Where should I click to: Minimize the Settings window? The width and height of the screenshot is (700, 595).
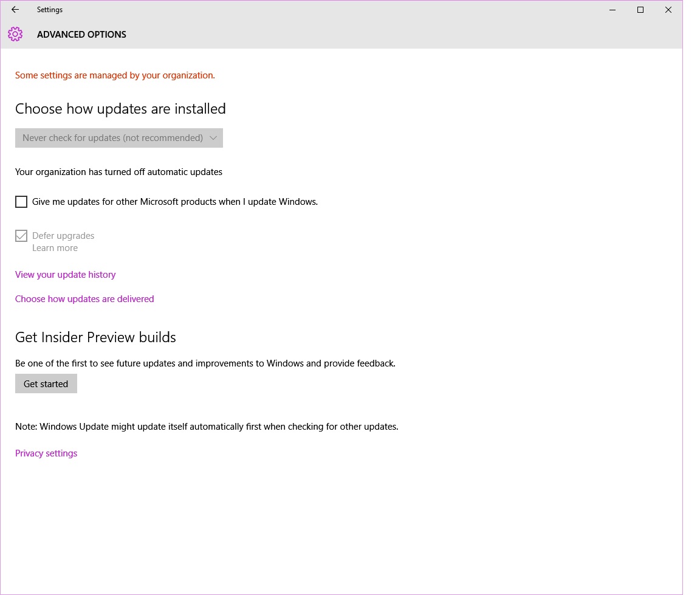pyautogui.click(x=612, y=10)
